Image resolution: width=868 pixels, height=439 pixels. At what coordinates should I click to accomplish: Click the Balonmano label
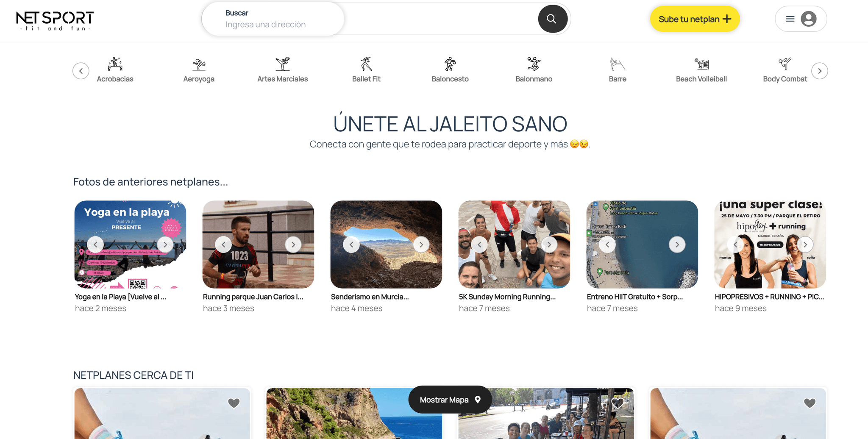[534, 79]
